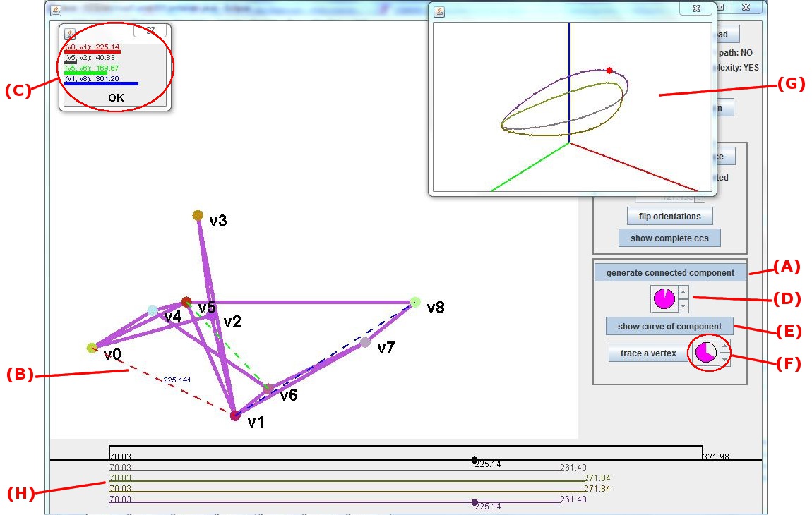Click the red point on the 3D curve
The height and width of the screenshot is (515, 812).
coord(609,71)
